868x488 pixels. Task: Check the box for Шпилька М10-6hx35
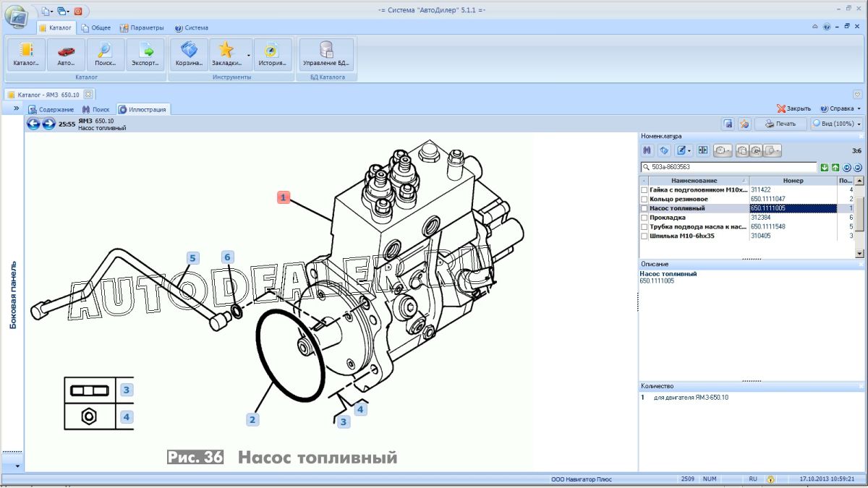[x=644, y=236]
